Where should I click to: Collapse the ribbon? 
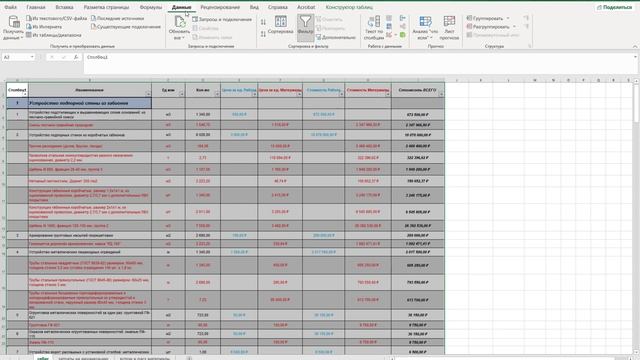635,47
